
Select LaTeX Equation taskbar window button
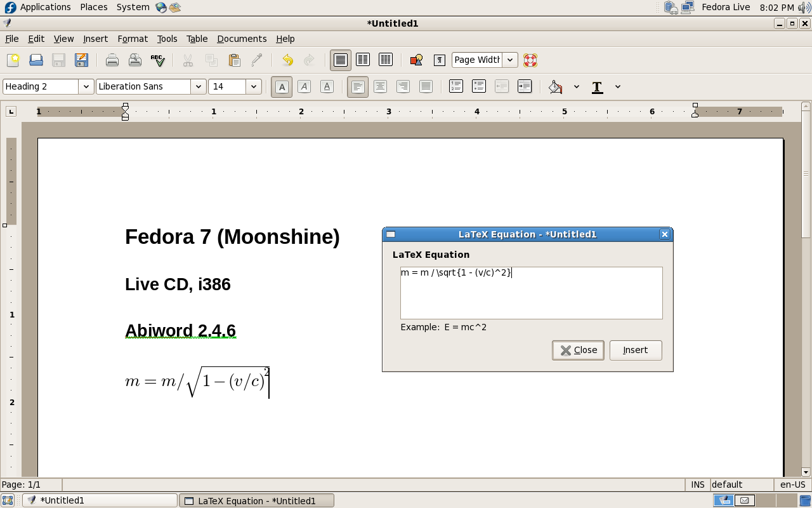(x=256, y=500)
